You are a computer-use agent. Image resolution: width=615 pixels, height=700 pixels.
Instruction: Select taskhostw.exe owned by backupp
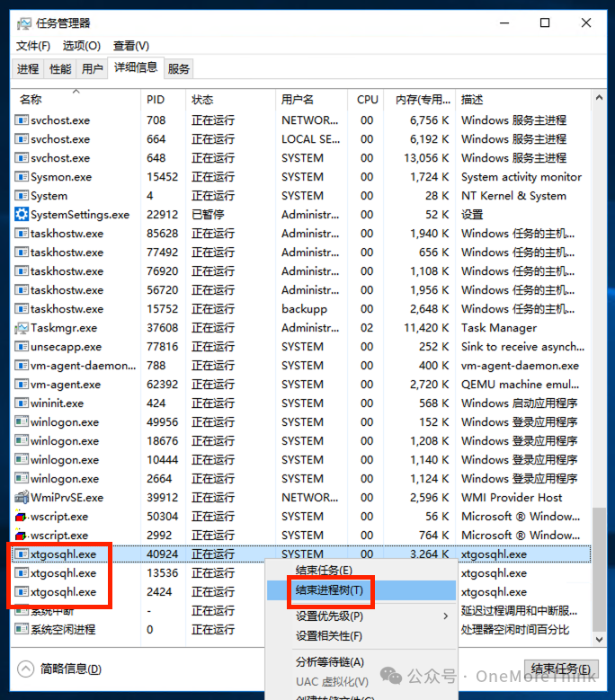point(301,309)
